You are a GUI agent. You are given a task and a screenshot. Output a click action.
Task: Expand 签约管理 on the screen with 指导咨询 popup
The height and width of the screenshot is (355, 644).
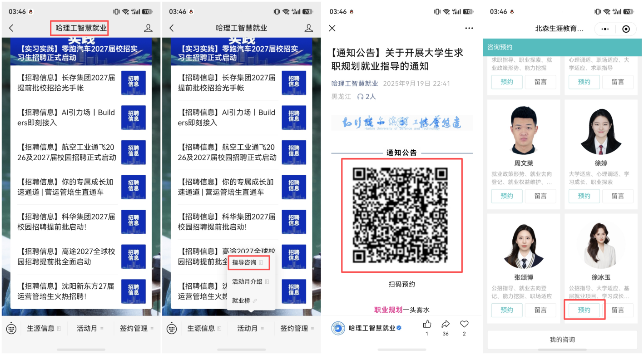(x=297, y=328)
